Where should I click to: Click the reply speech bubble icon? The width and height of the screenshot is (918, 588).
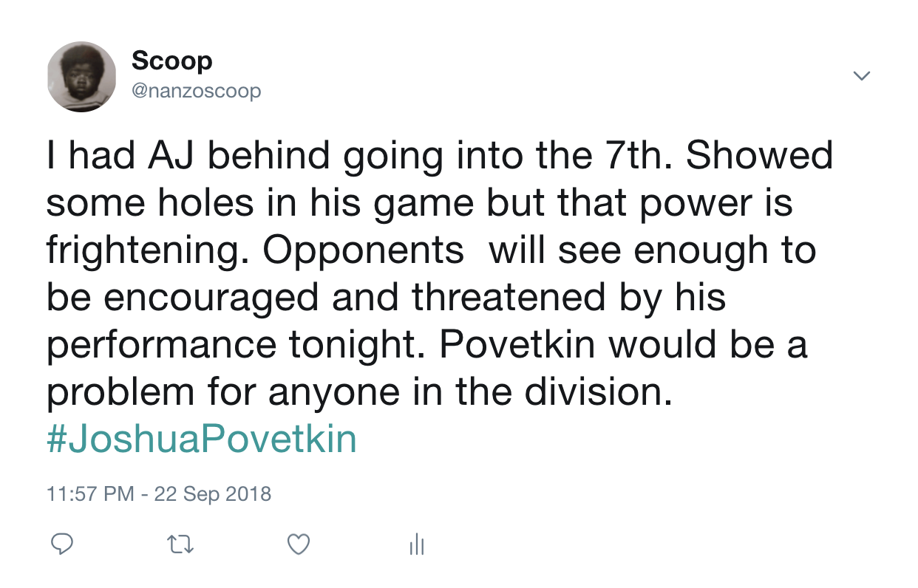pos(62,545)
